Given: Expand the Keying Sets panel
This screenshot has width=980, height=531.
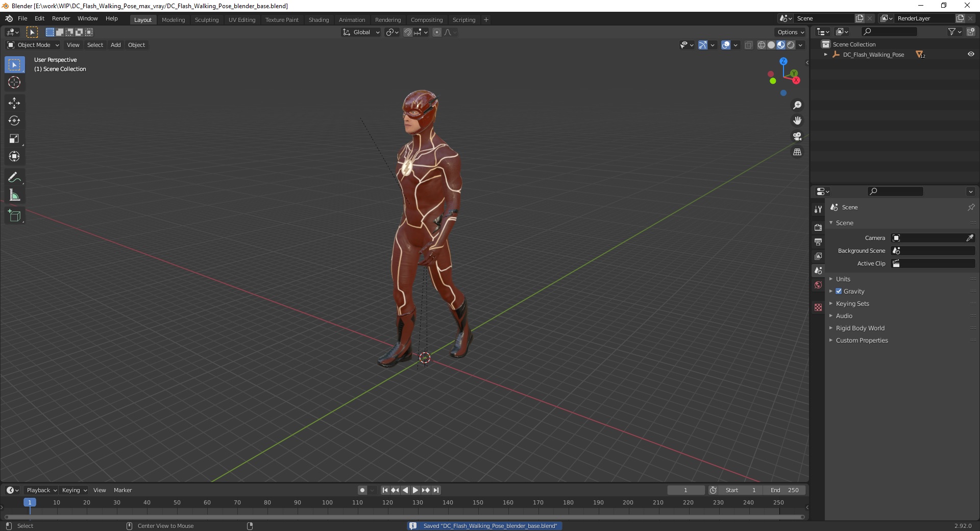Looking at the screenshot, I should pyautogui.click(x=852, y=304).
